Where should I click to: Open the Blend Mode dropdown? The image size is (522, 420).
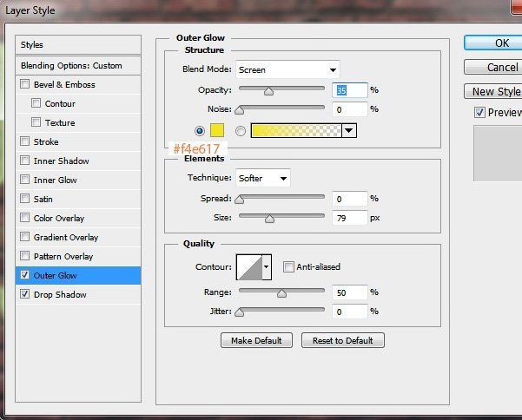click(287, 69)
